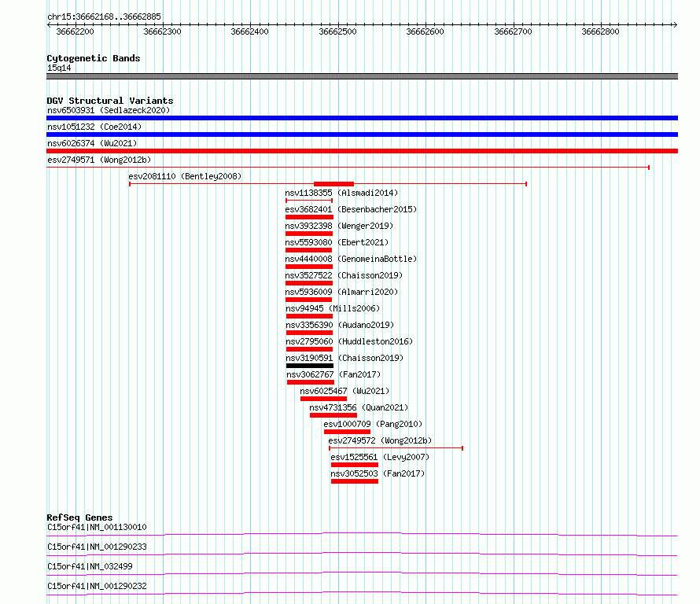Click the red bar under nsv3062767
The image size is (700, 604).
click(x=311, y=382)
